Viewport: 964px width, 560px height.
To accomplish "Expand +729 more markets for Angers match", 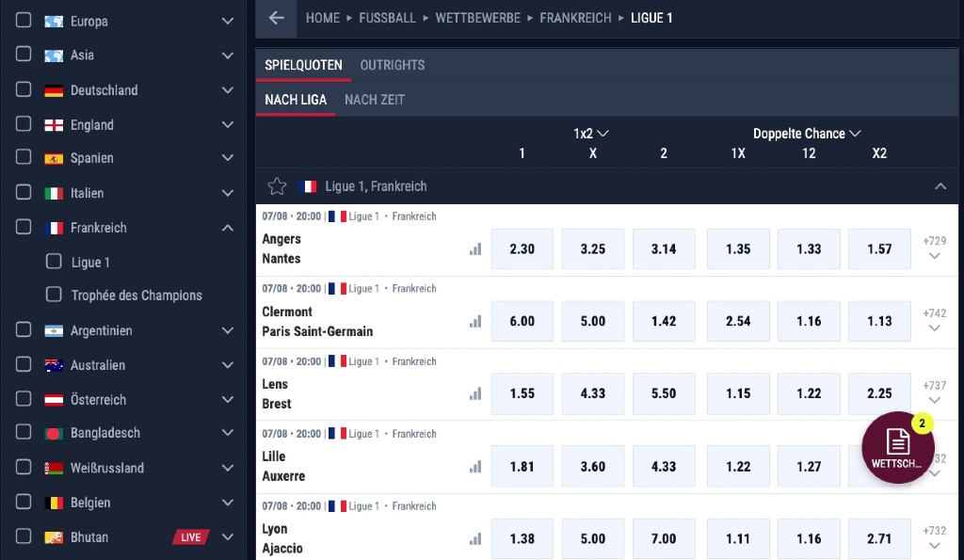I will (935, 248).
